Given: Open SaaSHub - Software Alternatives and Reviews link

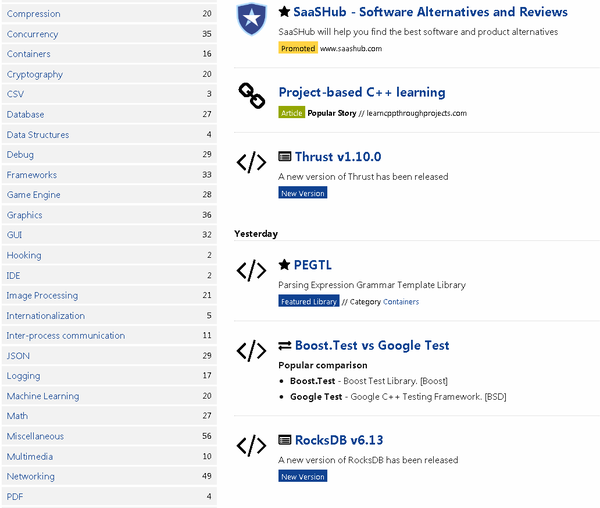Looking at the screenshot, I should coord(430,12).
